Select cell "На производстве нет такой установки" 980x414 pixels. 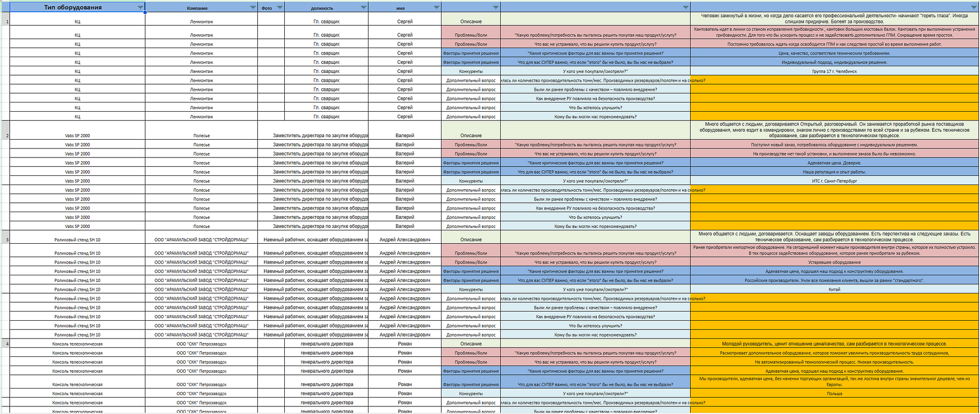835,153
